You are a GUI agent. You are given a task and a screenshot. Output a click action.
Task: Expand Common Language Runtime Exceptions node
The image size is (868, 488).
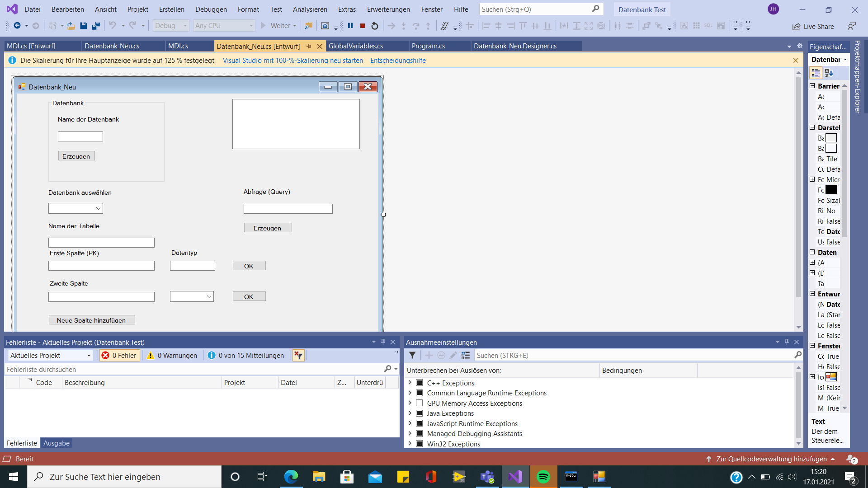point(410,393)
